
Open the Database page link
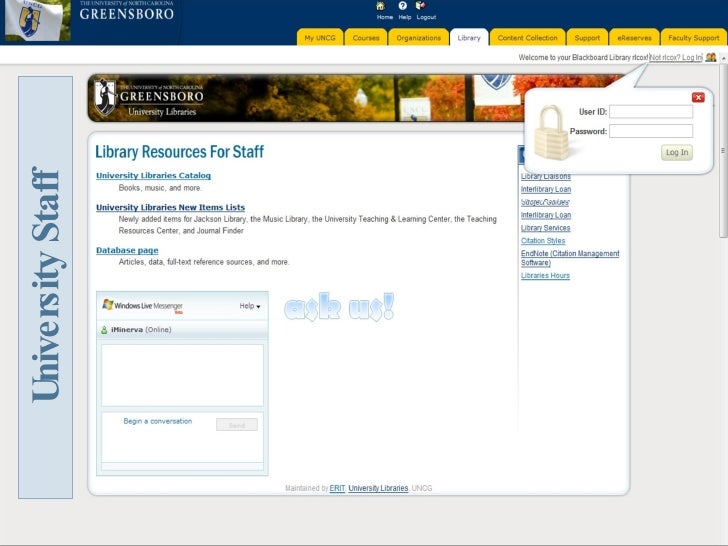pos(127,250)
